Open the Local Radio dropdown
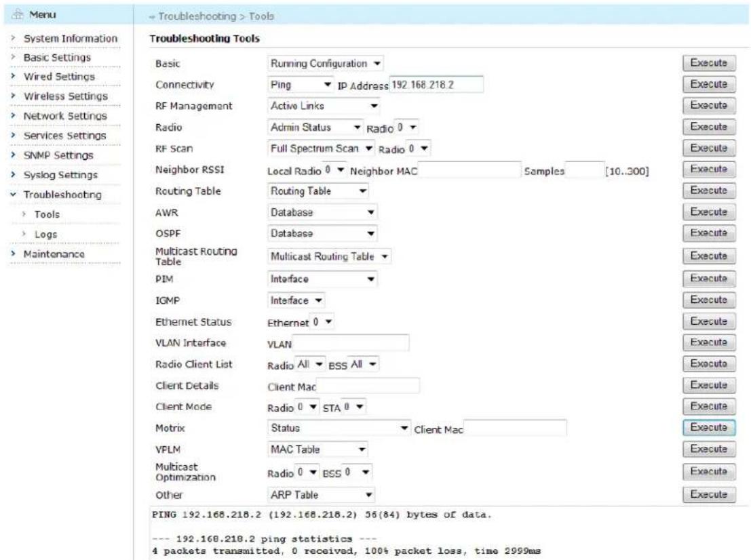The height and width of the screenshot is (560, 751). pos(334,170)
